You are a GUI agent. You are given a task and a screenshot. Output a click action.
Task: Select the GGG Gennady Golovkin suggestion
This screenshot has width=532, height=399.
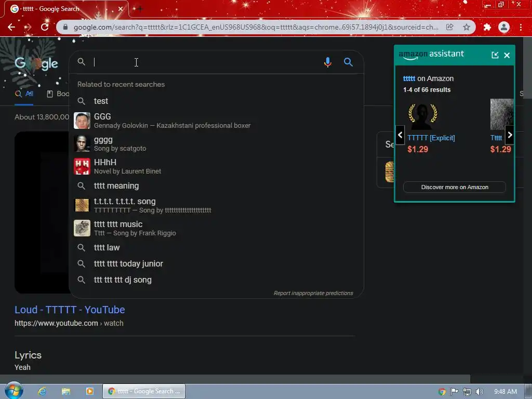[216, 121]
